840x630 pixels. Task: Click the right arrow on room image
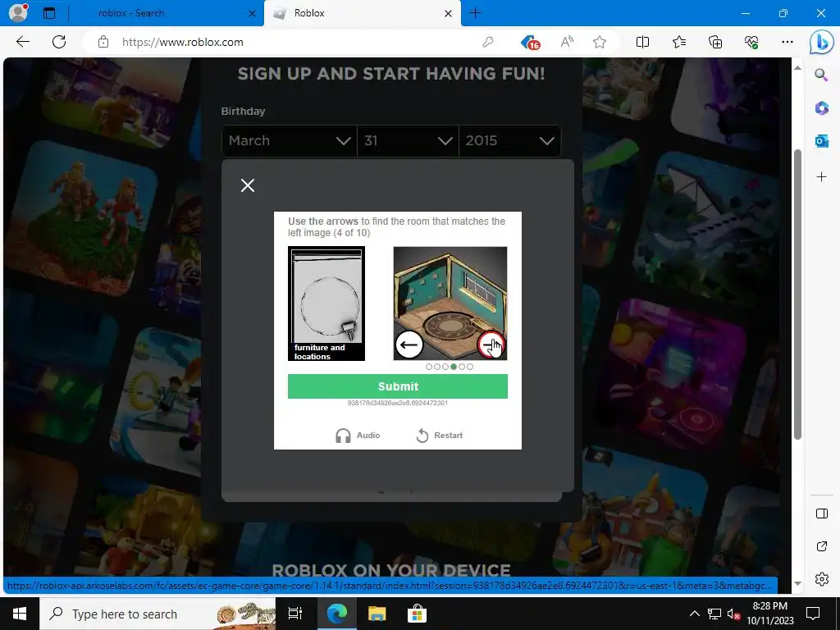(x=491, y=345)
